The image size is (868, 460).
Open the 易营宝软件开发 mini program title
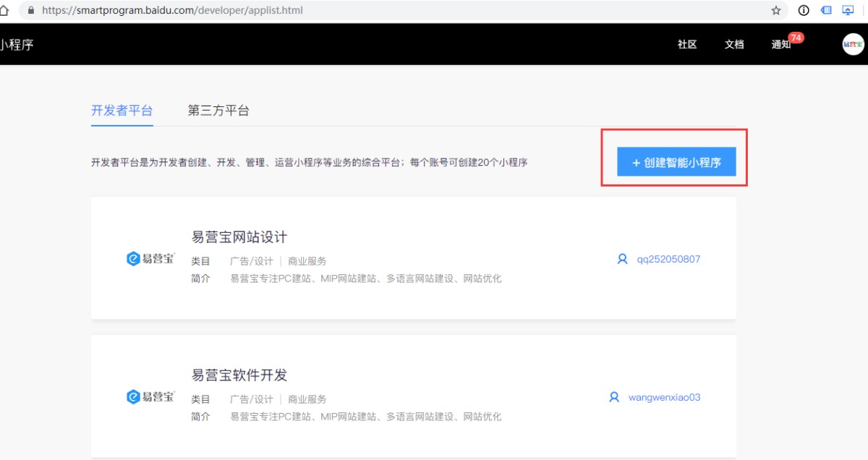point(239,375)
